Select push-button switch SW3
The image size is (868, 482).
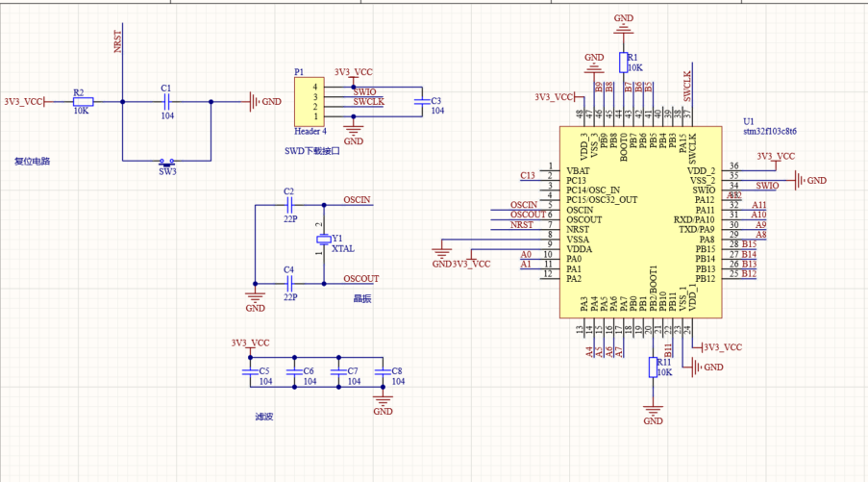tap(166, 162)
